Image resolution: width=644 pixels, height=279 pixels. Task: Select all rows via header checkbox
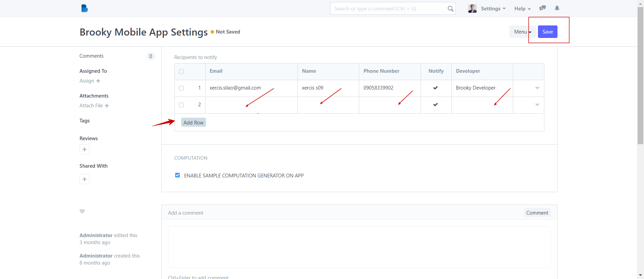[x=181, y=71]
